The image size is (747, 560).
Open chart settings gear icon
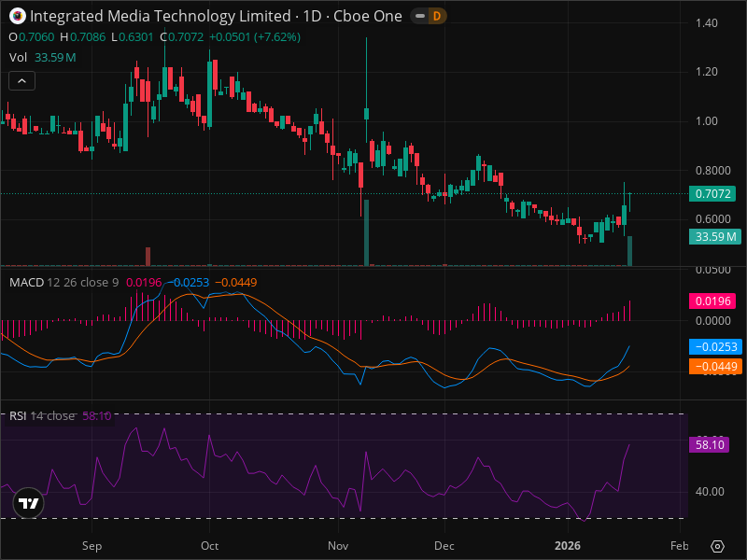717,546
